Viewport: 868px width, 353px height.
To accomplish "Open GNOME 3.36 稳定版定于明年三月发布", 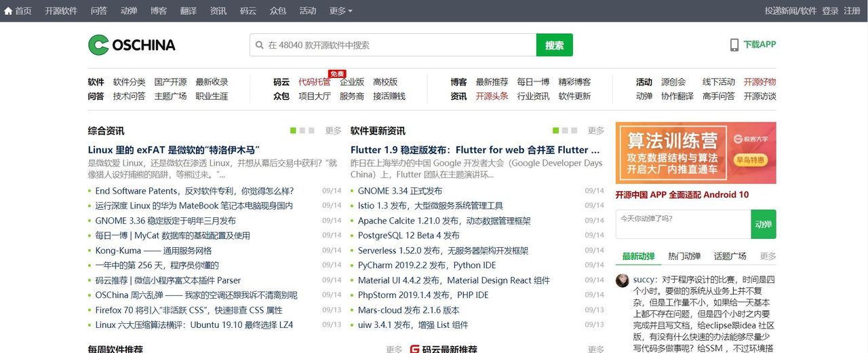I will coord(165,221).
